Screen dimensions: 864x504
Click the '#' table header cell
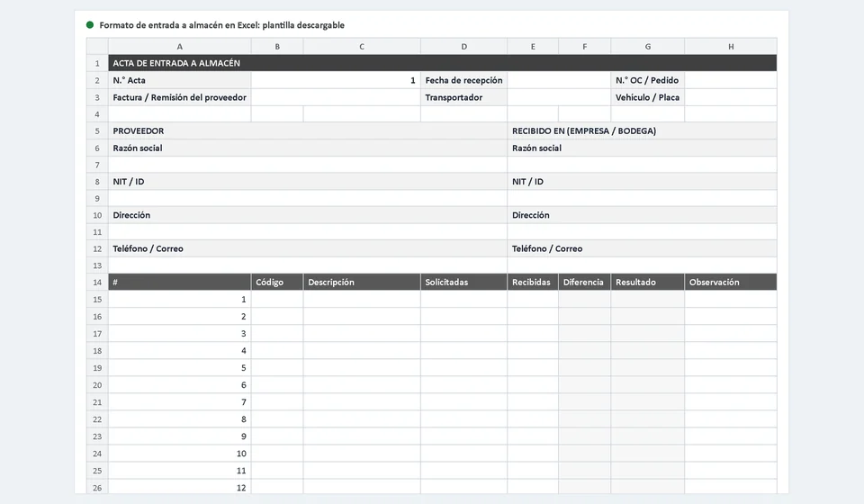(180, 282)
